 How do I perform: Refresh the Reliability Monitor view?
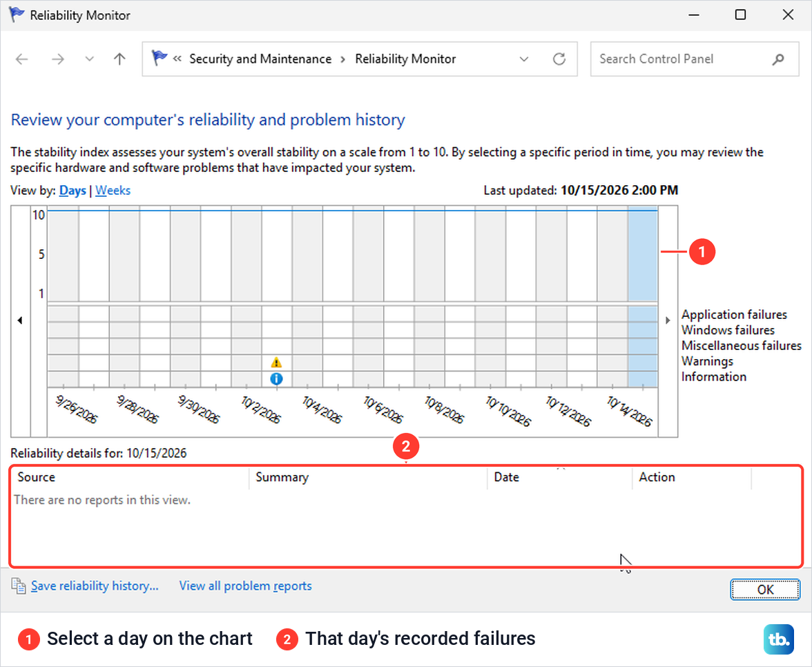(559, 59)
